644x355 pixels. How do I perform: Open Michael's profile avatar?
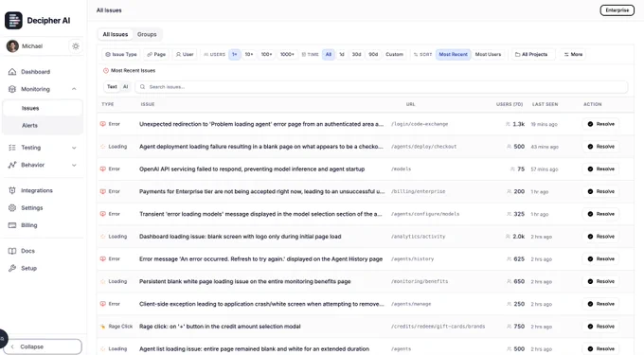(x=12, y=46)
